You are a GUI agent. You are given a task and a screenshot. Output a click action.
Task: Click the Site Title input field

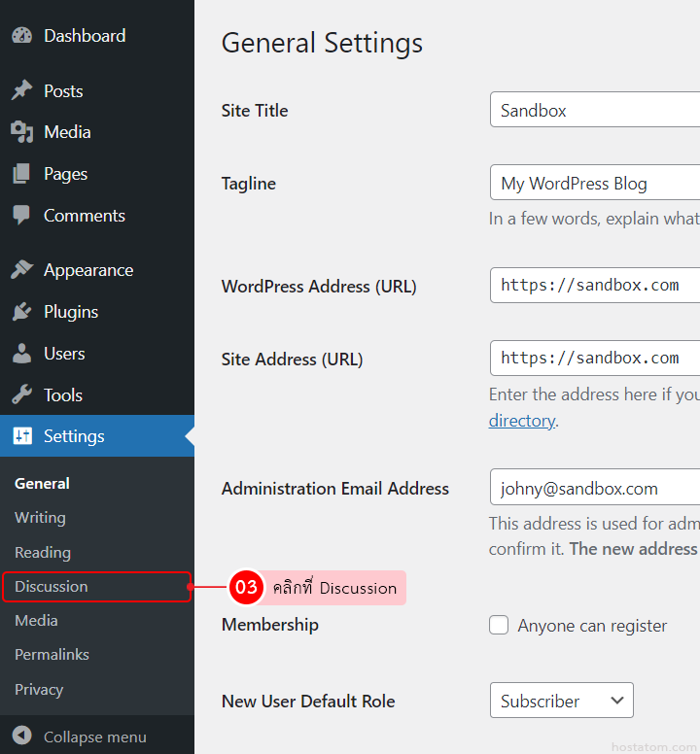tap(595, 110)
